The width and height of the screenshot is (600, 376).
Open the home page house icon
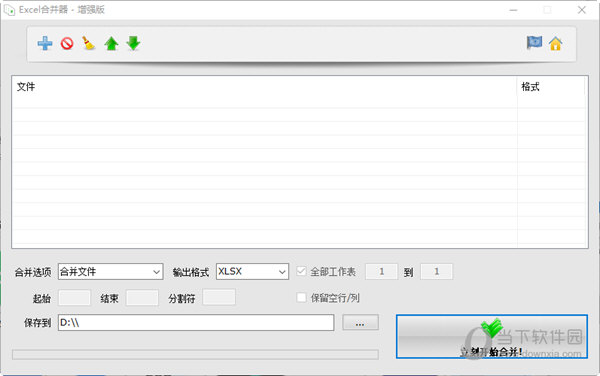[x=556, y=44]
